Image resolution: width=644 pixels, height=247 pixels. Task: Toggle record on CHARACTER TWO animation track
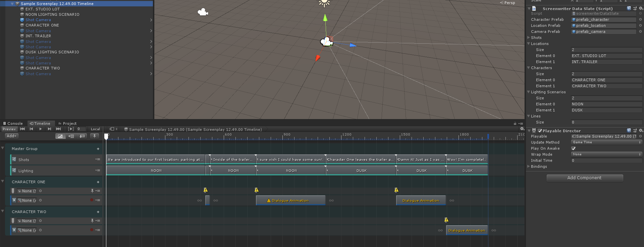[92, 230]
